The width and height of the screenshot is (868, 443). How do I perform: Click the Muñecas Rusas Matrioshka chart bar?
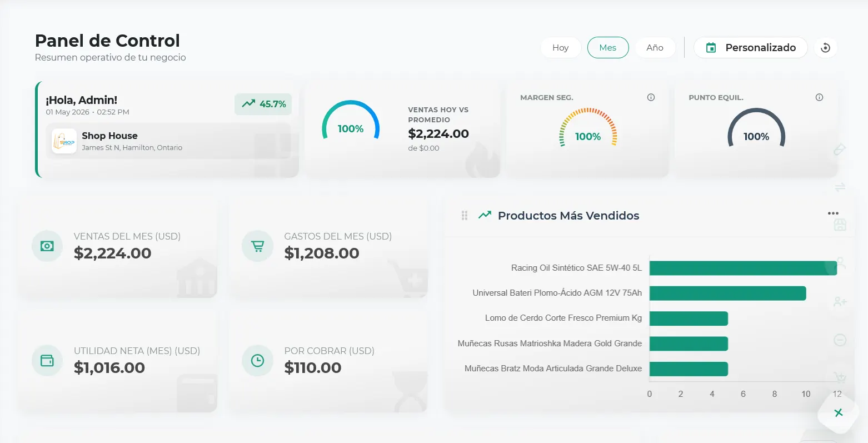coord(689,344)
